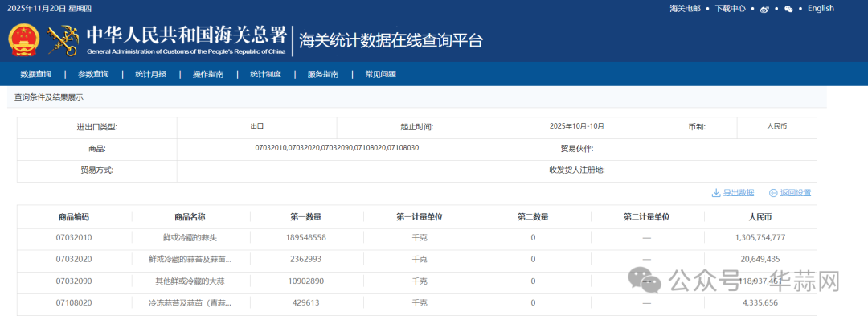Image resolution: width=868 pixels, height=316 pixels.
Task: Open the 服务指南 menu
Action: [323, 74]
